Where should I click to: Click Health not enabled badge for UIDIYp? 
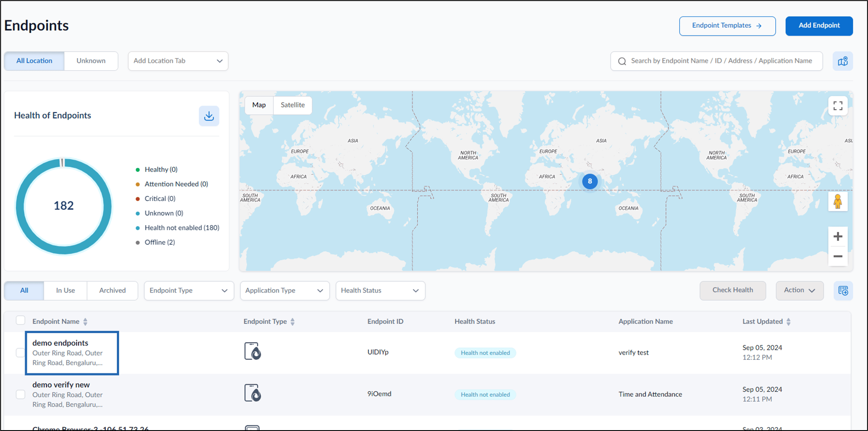point(485,353)
